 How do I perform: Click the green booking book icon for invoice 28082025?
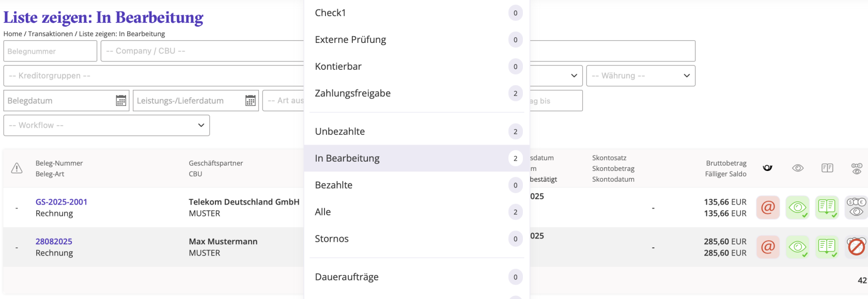827,247
